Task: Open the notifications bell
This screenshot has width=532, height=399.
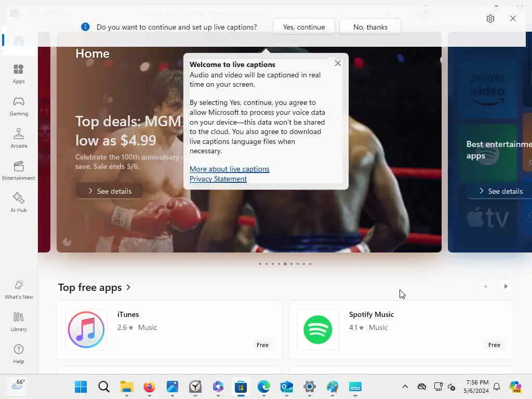Action: (x=497, y=387)
